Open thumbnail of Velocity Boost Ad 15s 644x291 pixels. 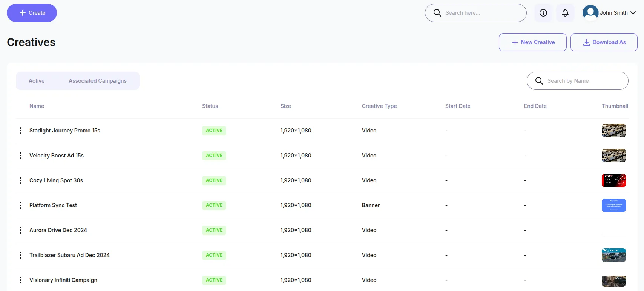click(614, 156)
